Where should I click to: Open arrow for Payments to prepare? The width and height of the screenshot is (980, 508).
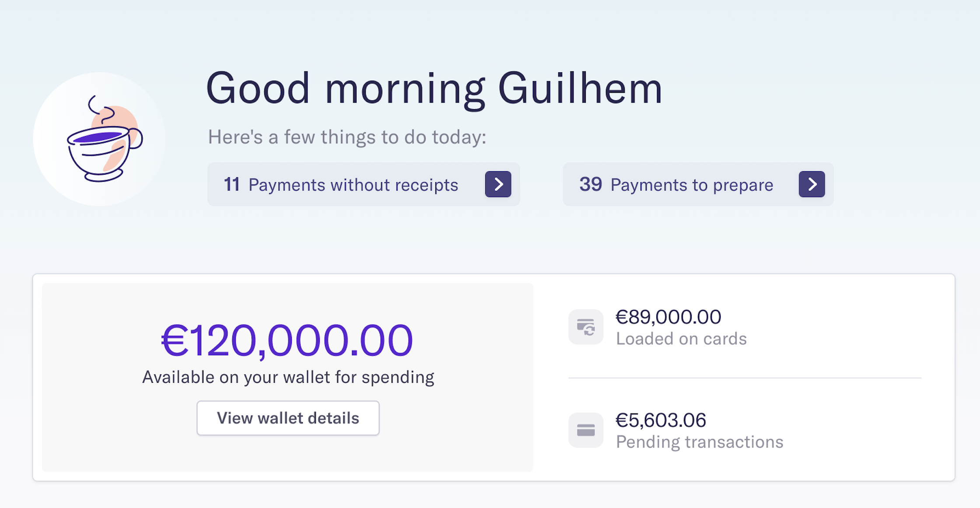coord(812,184)
